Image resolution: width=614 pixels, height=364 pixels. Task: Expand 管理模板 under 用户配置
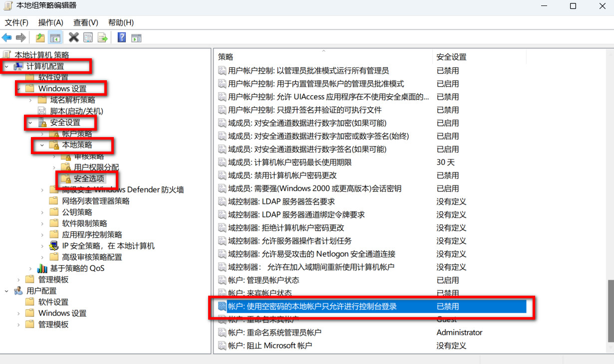tap(18, 325)
